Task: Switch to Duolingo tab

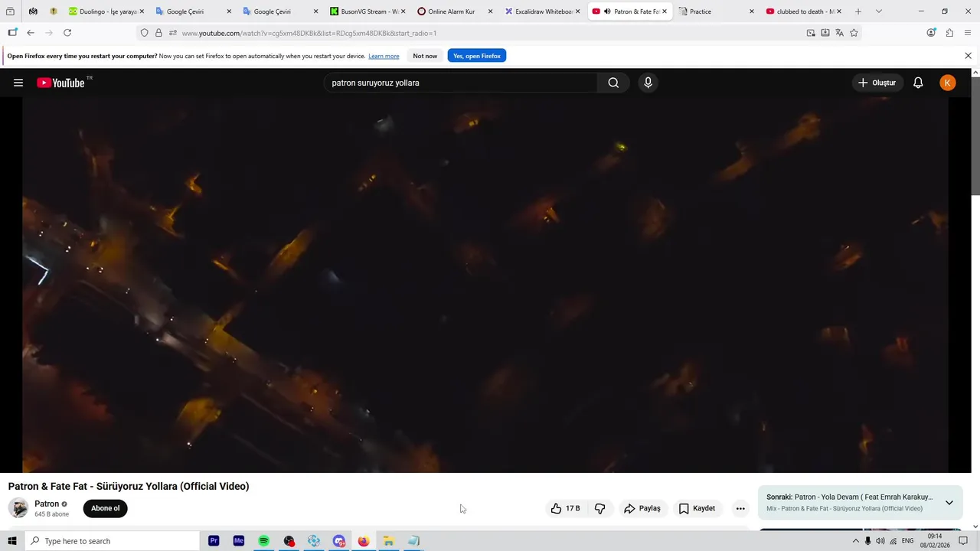Action: click(106, 11)
